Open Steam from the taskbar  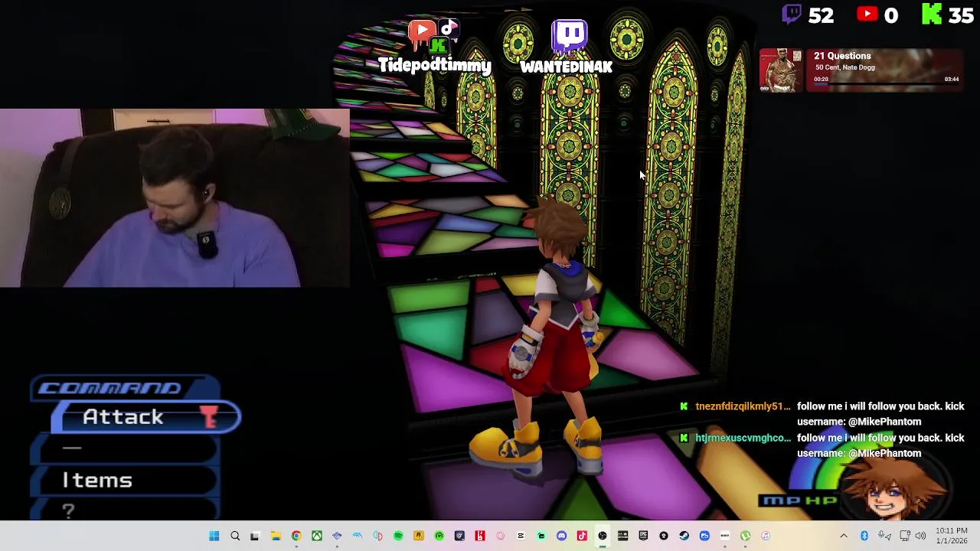684,536
